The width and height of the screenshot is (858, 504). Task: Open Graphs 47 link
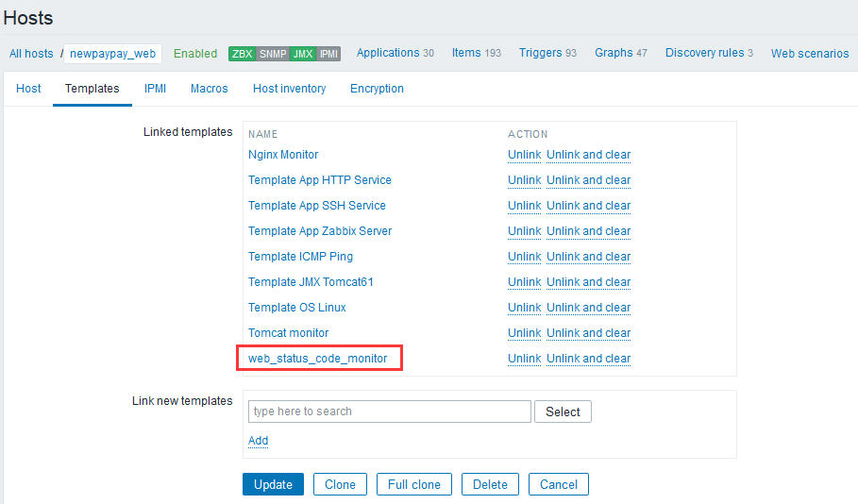tap(621, 53)
